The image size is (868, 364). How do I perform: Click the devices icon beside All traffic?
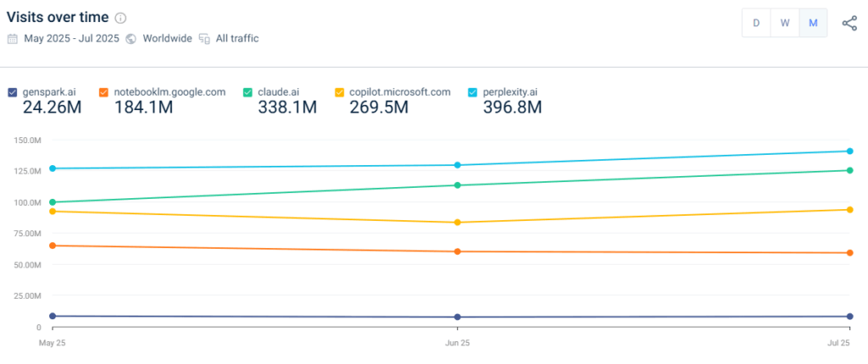click(x=205, y=39)
